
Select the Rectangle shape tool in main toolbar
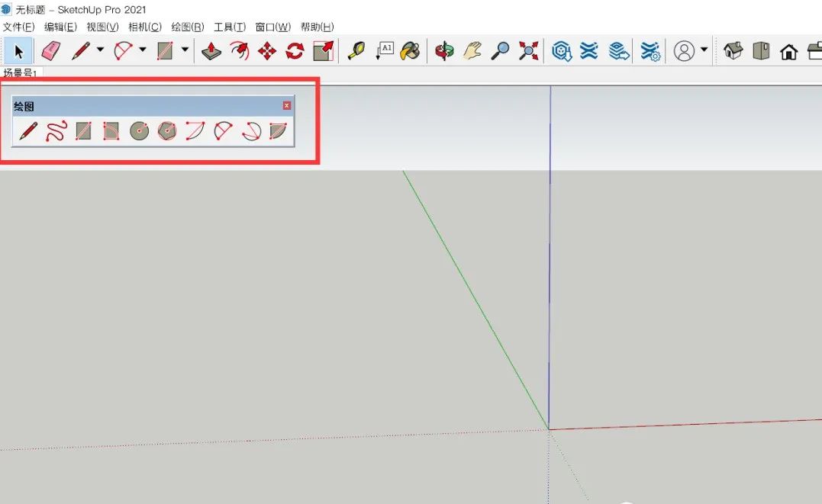(165, 51)
